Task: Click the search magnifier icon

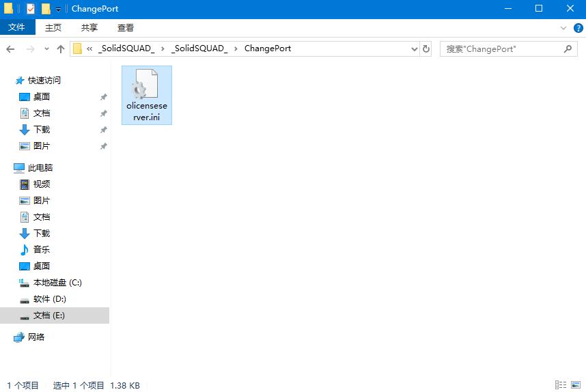Action: pos(568,48)
